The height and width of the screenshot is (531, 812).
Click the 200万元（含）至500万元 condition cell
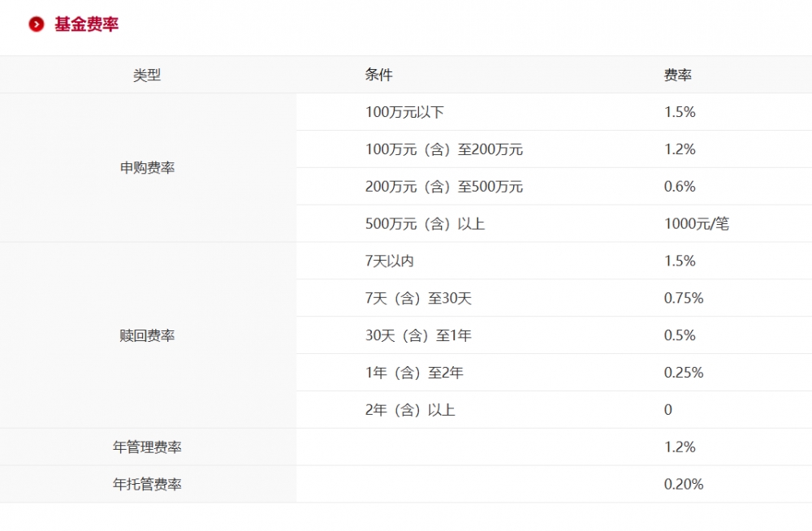click(x=443, y=186)
